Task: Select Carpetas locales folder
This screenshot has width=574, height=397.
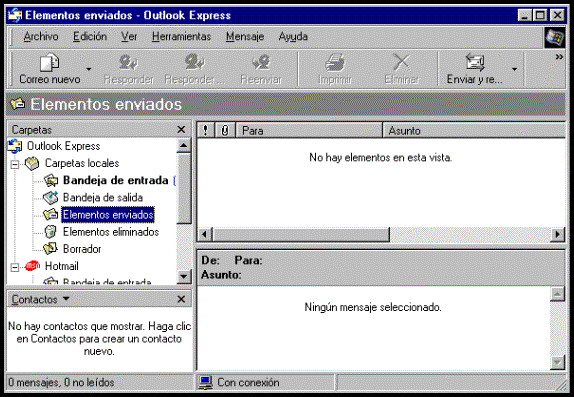Action: [x=82, y=163]
